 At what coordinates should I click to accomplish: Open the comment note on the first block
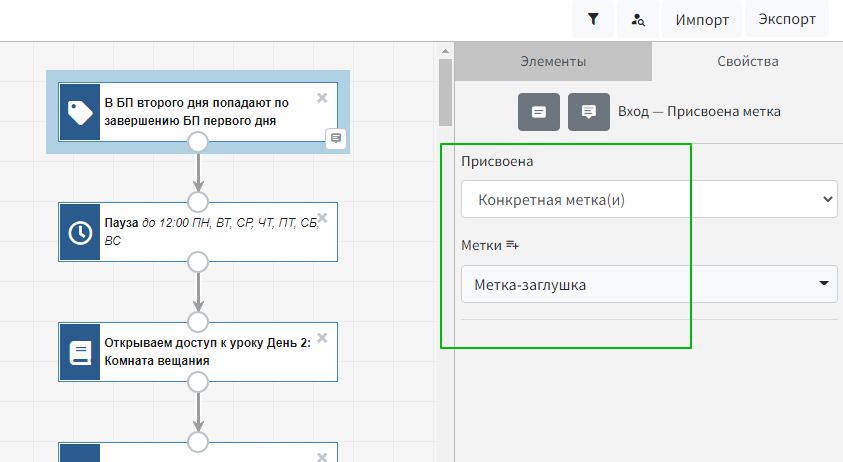tap(336, 138)
